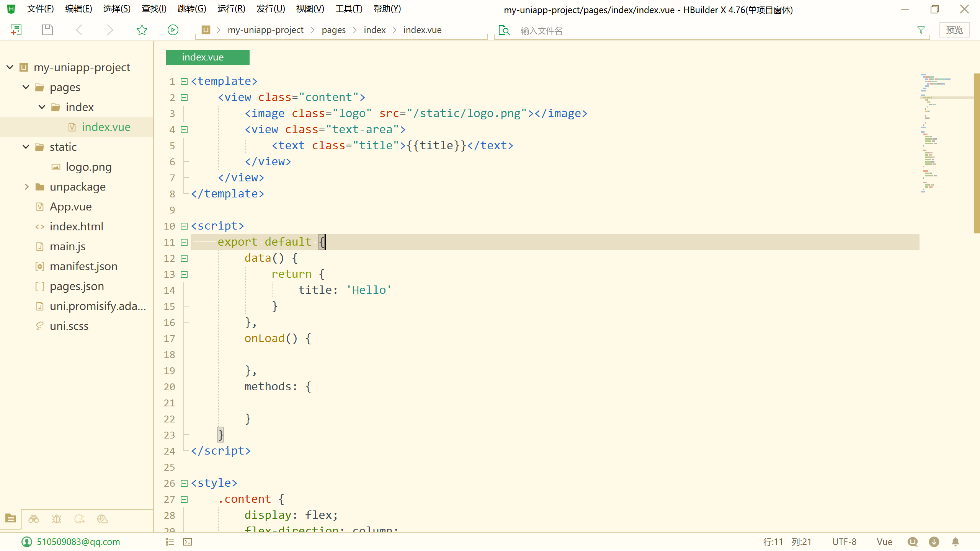This screenshot has height=551, width=980.
Task: Click the vertical editor scrollbar thumb
Action: (977, 153)
